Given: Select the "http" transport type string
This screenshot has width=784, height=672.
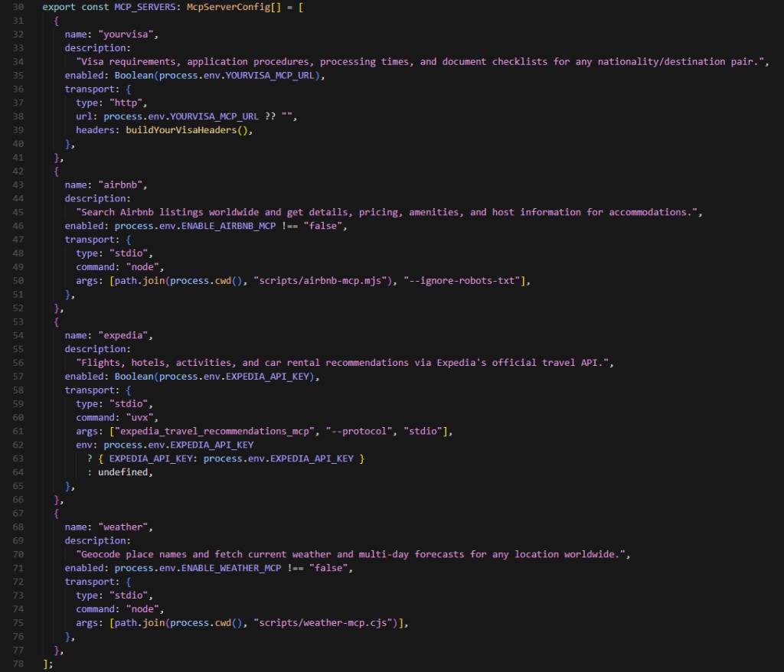Looking at the screenshot, I should [x=126, y=103].
